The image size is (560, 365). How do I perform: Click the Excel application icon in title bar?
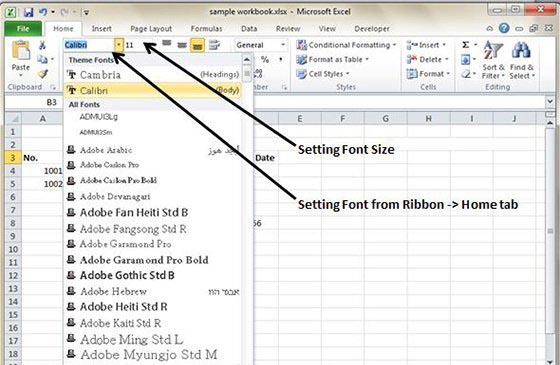click(x=11, y=12)
